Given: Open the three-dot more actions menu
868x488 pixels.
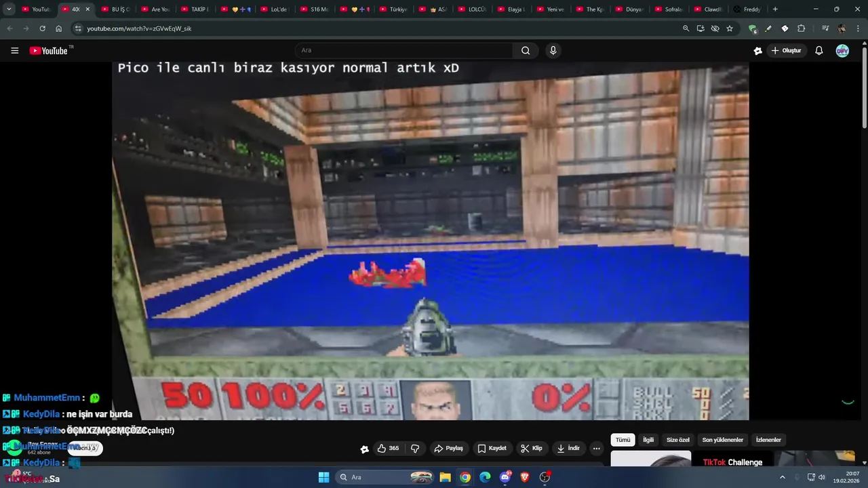Looking at the screenshot, I should 596,448.
